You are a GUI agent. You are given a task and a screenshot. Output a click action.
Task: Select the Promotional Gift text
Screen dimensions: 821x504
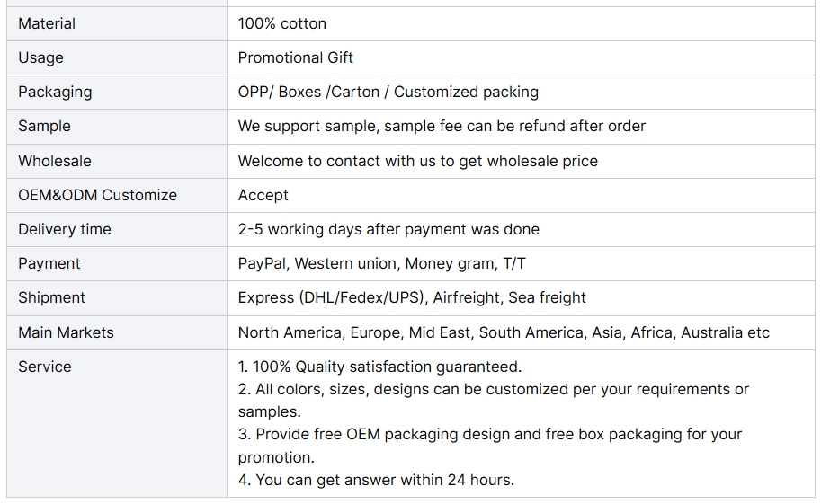(295, 57)
